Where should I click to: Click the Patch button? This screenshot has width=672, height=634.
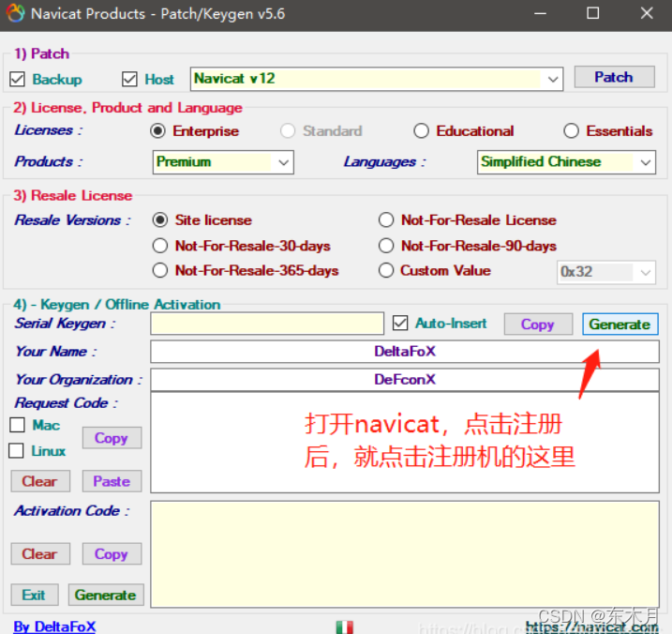coord(614,77)
